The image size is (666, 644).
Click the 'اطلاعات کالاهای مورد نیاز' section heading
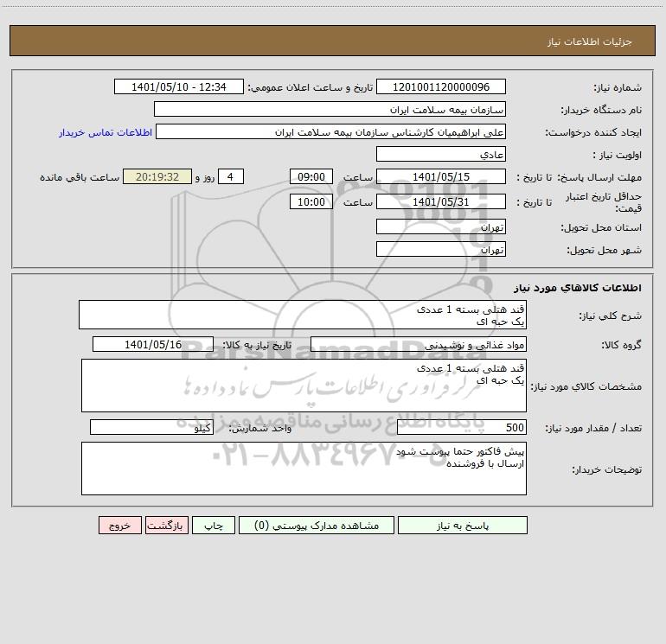577,287
